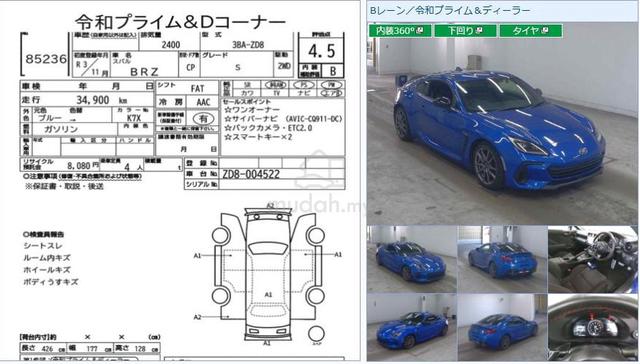Open the 内装360° interior view button
Viewport: 640px width, 364px height.
(x=400, y=31)
